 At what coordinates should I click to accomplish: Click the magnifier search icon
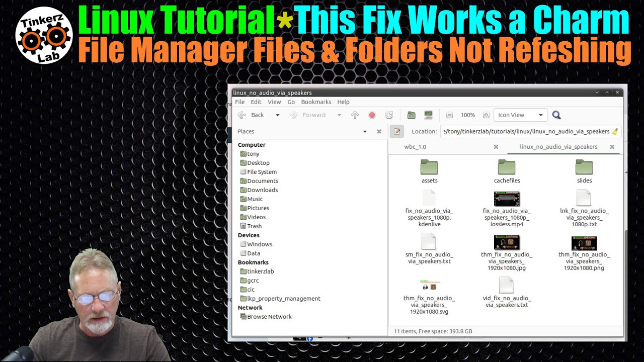556,115
